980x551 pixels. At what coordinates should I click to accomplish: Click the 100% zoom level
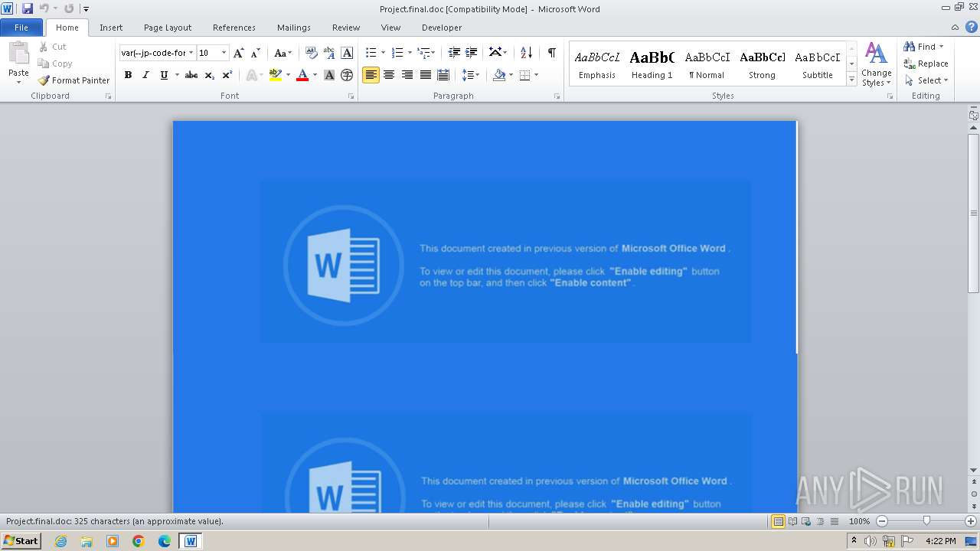(859, 521)
